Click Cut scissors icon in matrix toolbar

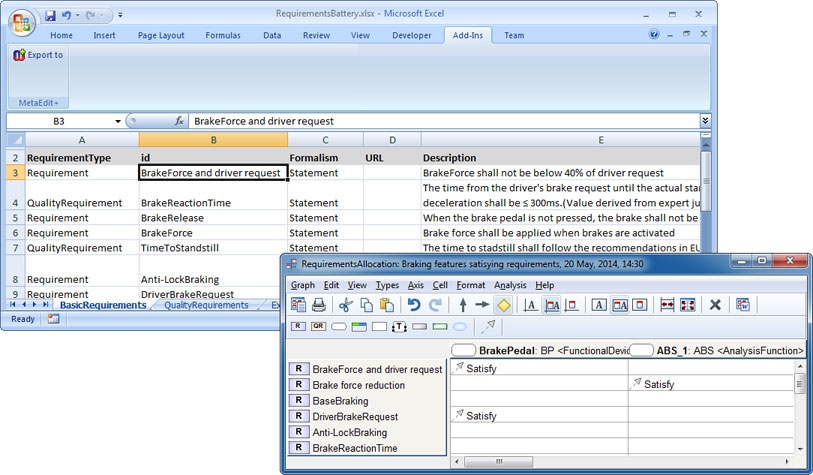tap(346, 305)
